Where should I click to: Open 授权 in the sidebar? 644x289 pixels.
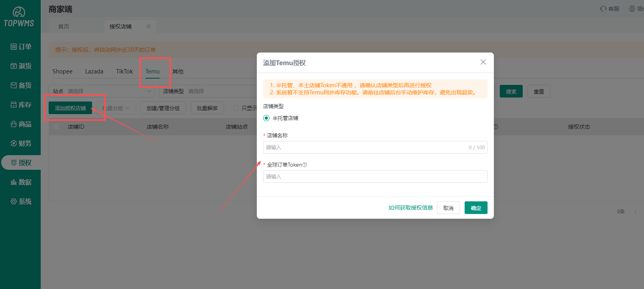click(x=21, y=163)
